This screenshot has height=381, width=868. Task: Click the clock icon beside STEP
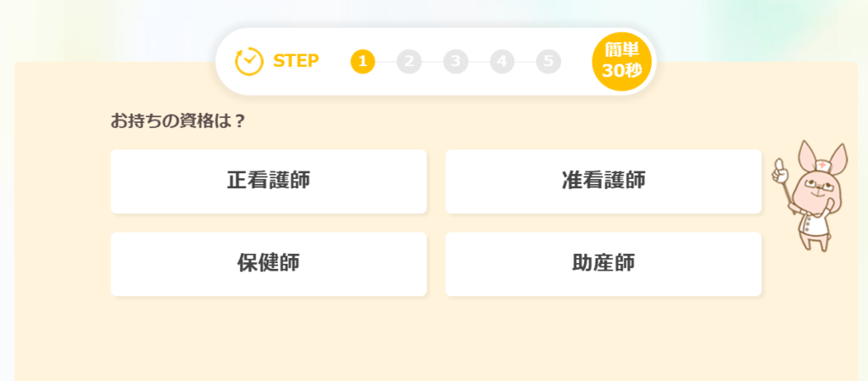(x=249, y=61)
